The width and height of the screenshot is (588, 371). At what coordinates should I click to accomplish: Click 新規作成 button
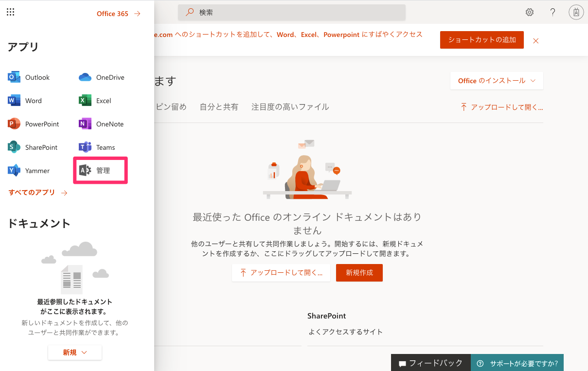[359, 273]
